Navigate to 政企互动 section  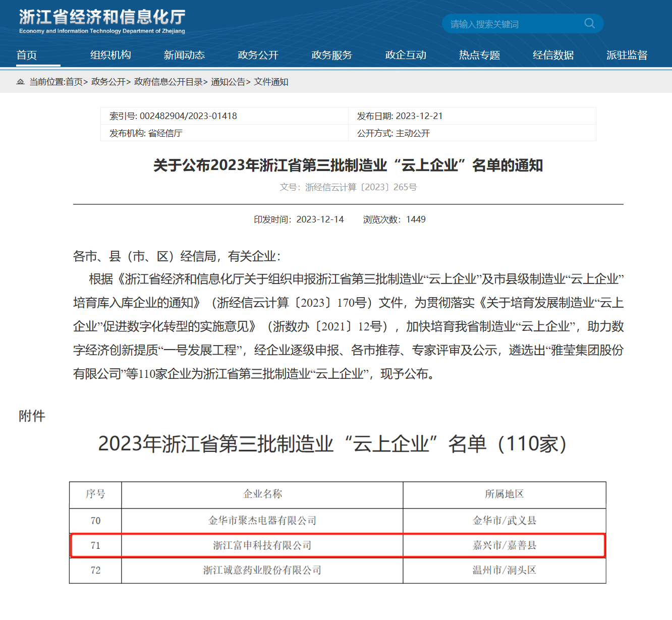click(x=406, y=55)
